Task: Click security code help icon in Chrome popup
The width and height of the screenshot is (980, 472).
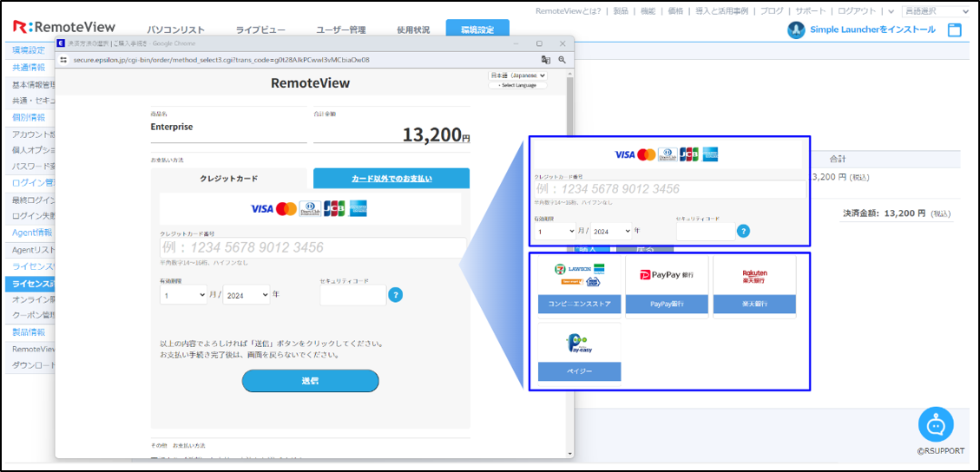Action: click(395, 295)
